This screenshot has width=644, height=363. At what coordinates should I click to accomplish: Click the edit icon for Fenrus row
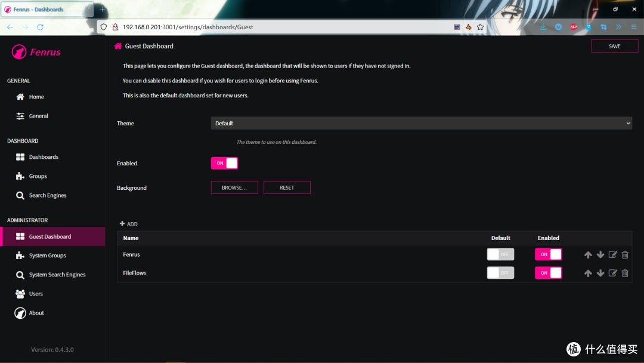(612, 255)
